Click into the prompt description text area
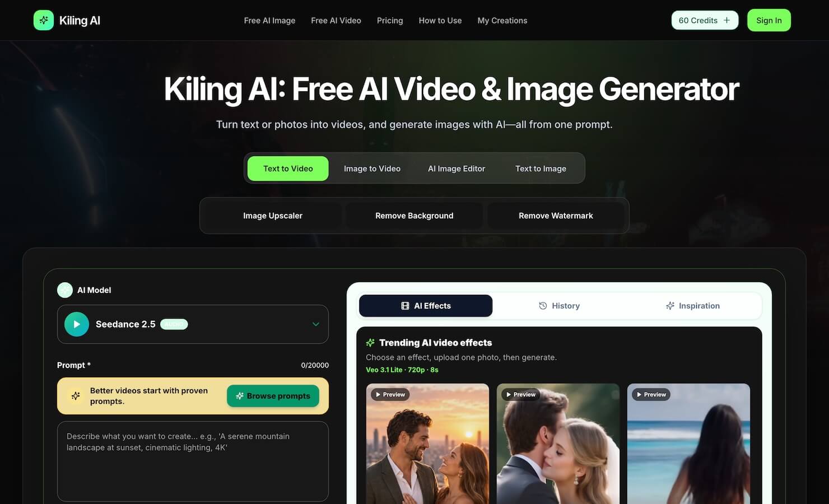The width and height of the screenshot is (829, 504). [193, 461]
